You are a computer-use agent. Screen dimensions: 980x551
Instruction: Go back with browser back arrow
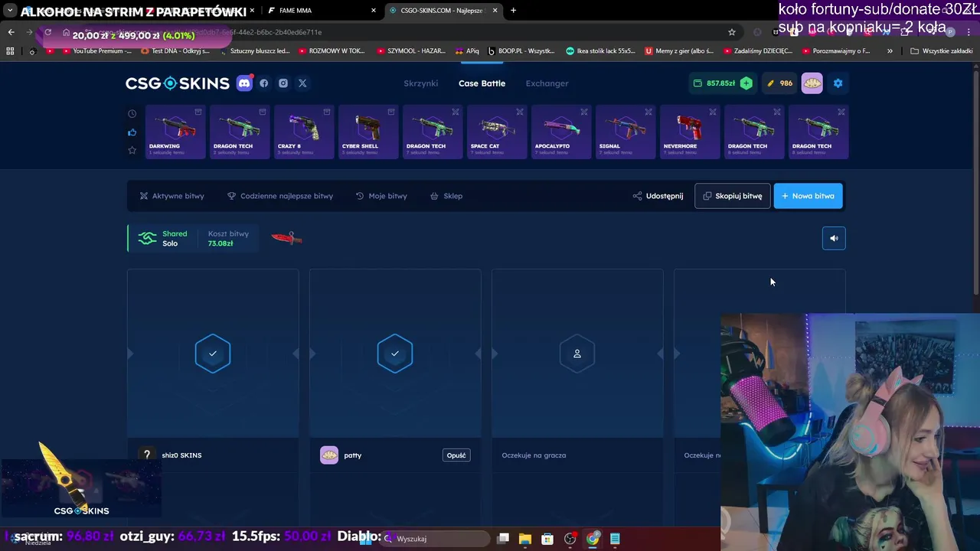coord(11,32)
